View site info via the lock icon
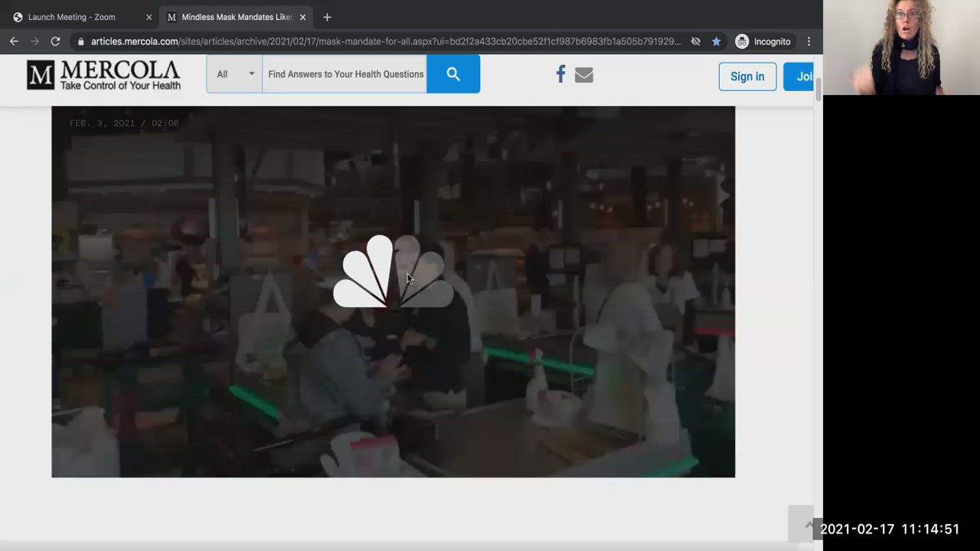This screenshot has height=551, width=980. tap(81, 41)
